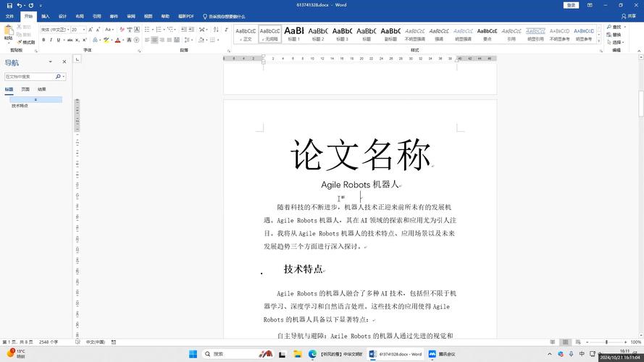Switch to web layout view in the status bar
This screenshot has width=644, height=362.
[x=578, y=342]
